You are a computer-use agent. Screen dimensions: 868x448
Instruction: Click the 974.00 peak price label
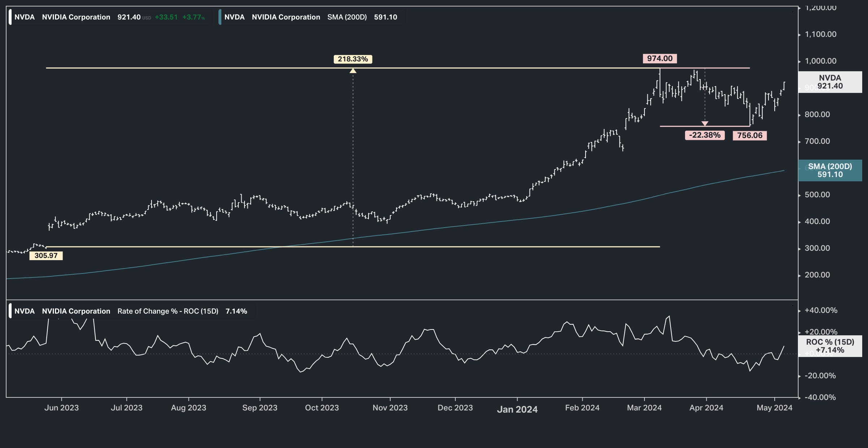[x=660, y=59]
